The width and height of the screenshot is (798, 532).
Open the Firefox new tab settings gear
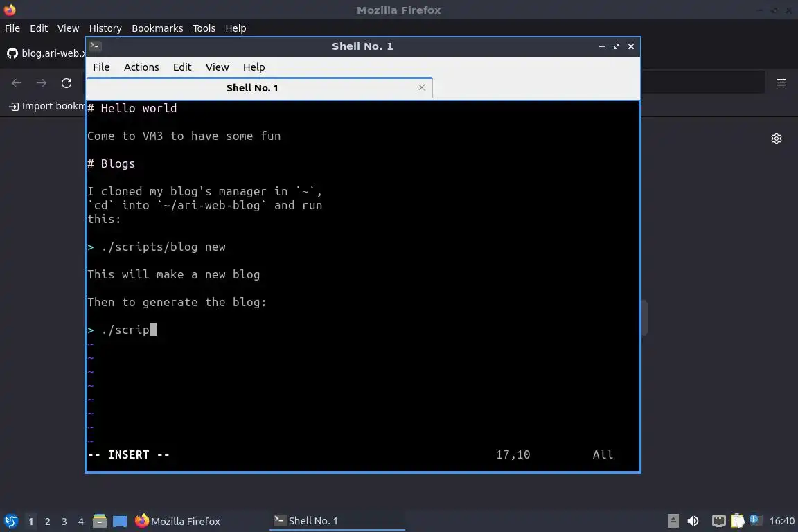(776, 139)
